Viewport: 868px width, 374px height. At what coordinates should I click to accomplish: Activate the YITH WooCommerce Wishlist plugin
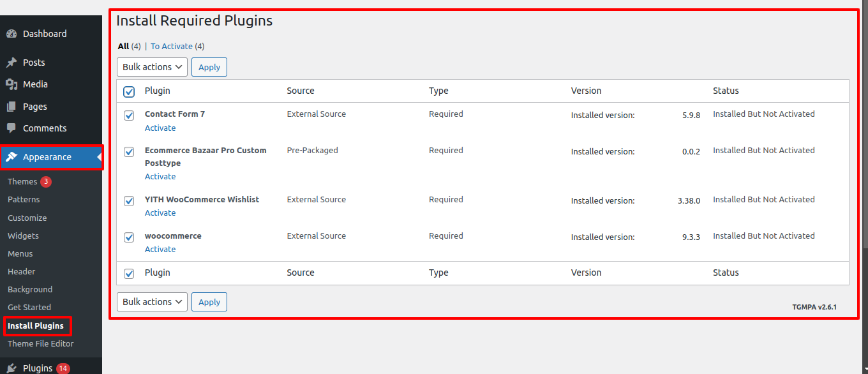160,213
